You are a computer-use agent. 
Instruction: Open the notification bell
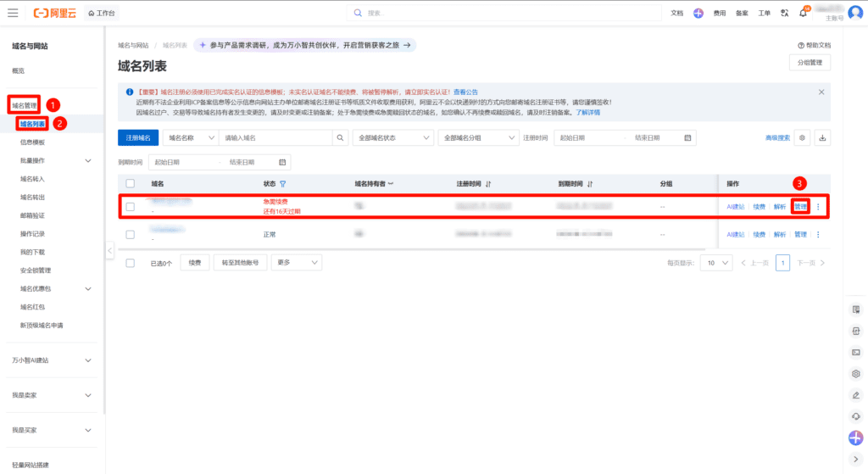pos(804,13)
